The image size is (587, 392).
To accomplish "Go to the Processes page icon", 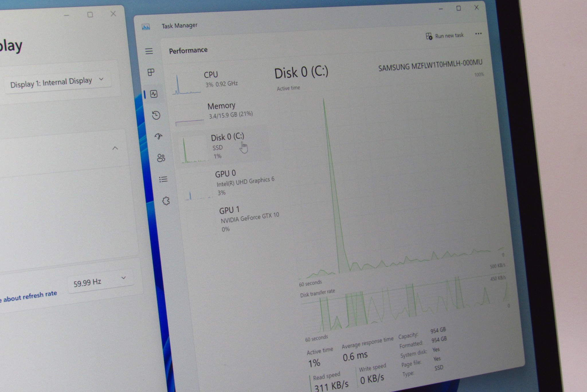I will [151, 72].
